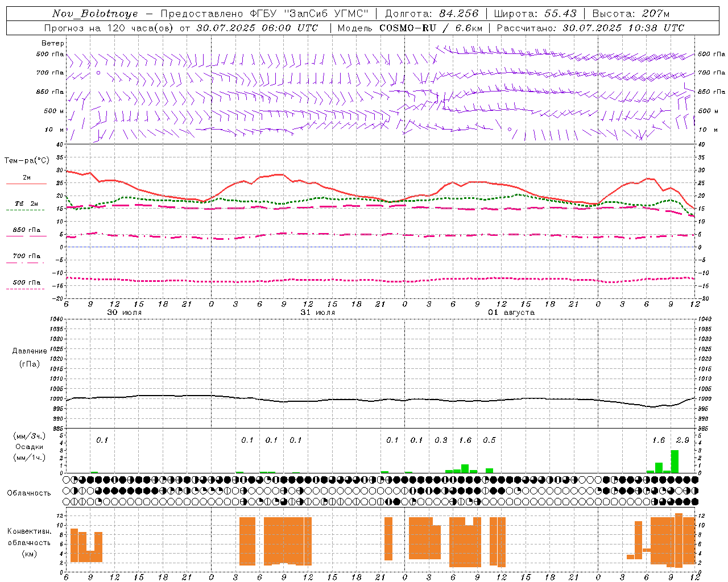This screenshot has height=582, width=728.
Task: Click the green precipitation bar under 0.5
Action: (x=489, y=471)
